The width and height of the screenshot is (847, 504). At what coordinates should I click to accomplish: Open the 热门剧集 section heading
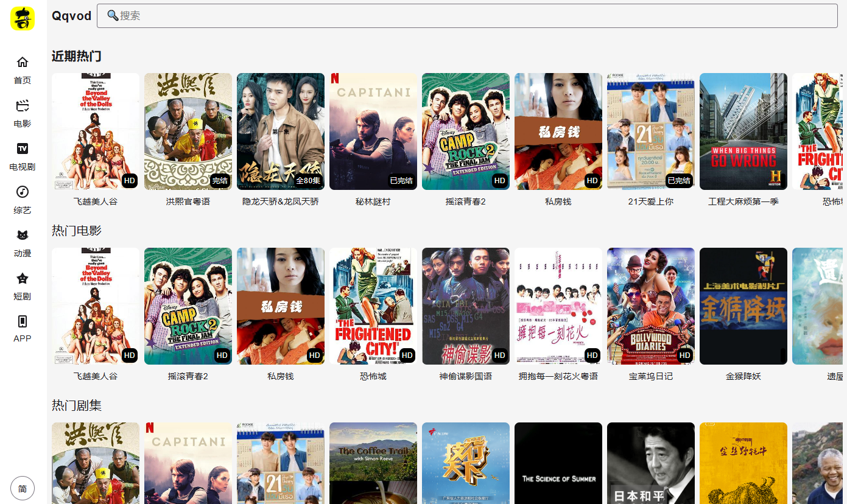pos(76,405)
